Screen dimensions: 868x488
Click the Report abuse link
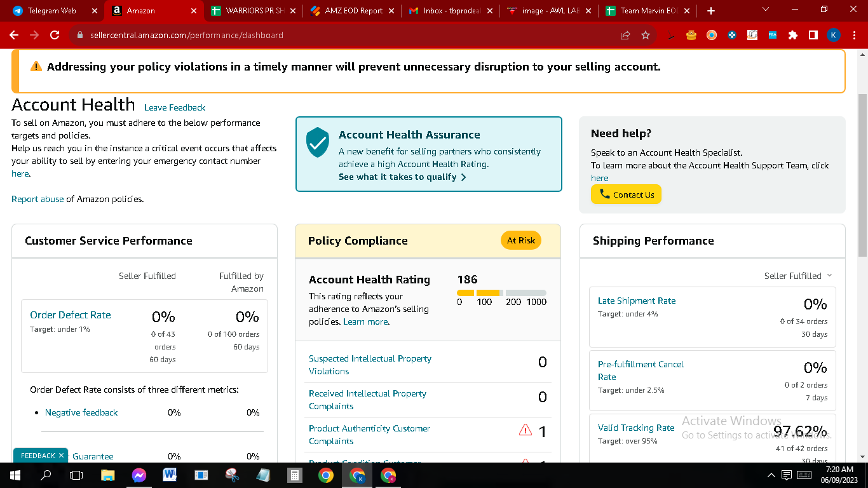tap(37, 200)
